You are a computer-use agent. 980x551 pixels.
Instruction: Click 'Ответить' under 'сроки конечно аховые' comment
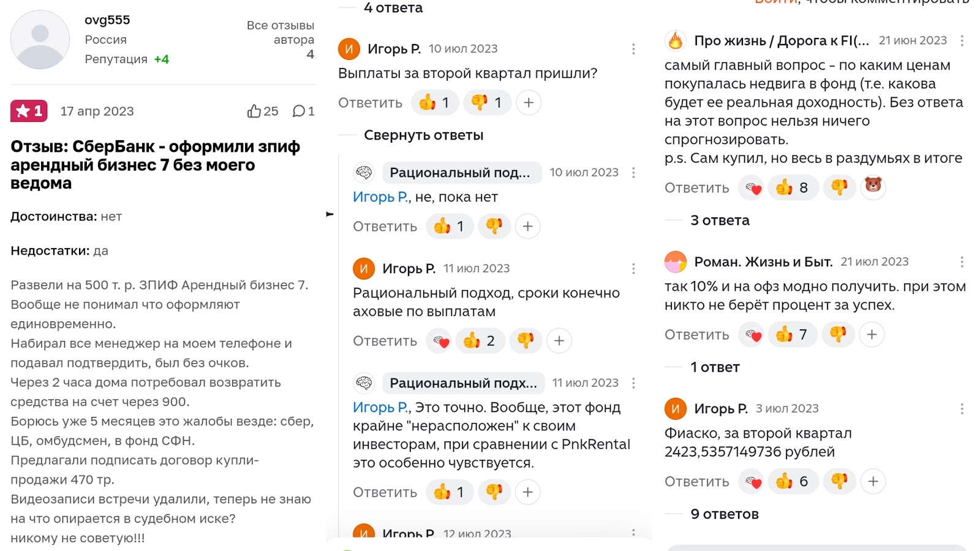385,341
